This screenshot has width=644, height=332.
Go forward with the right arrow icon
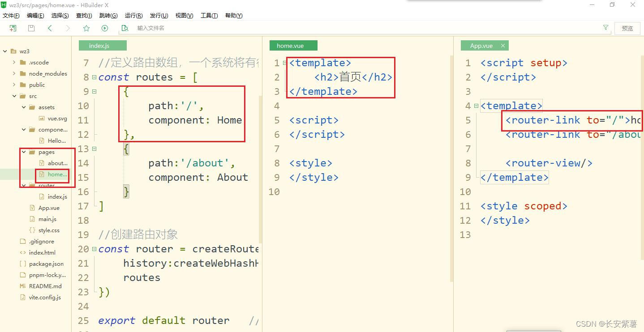(68, 28)
